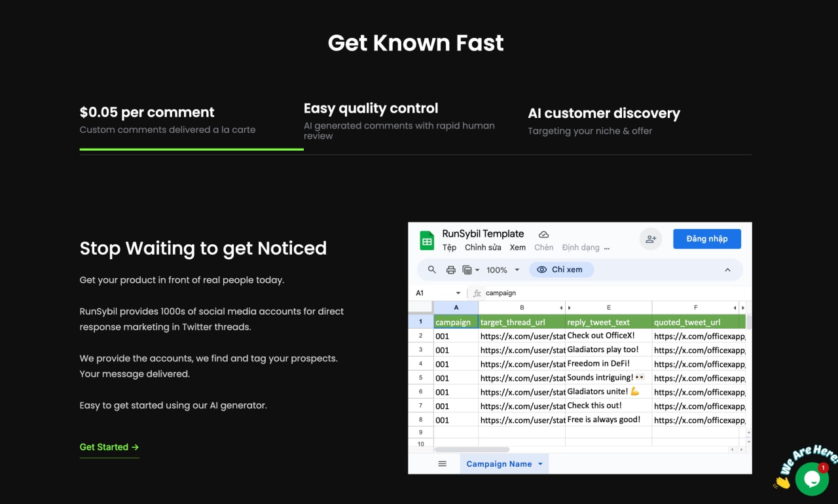
Task: Click the target_thread_url header cell
Action: click(522, 322)
